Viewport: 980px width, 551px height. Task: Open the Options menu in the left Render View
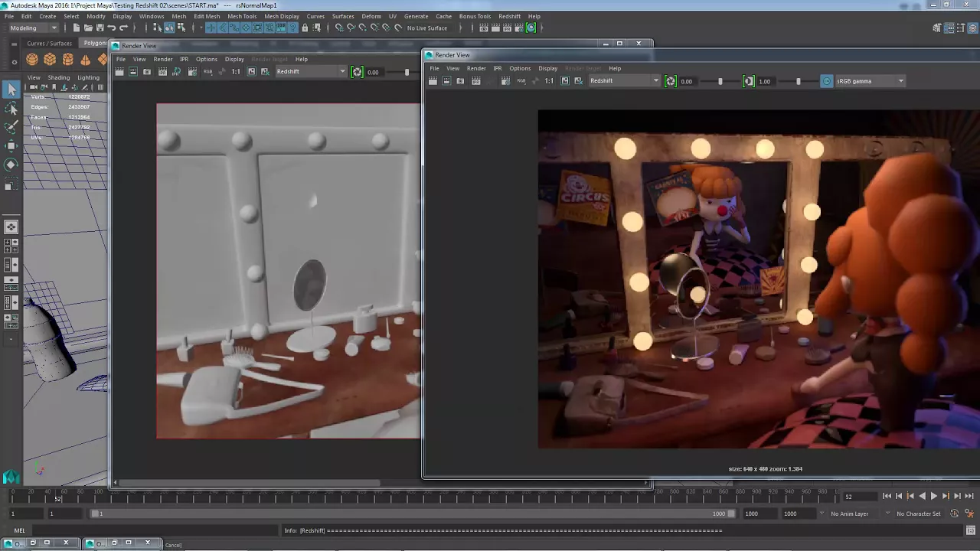click(x=206, y=59)
